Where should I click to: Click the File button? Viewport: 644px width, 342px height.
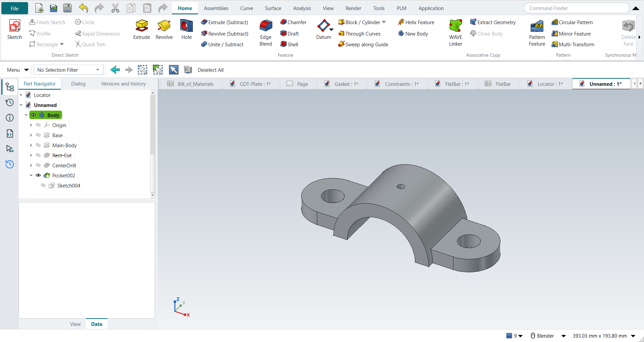pos(15,8)
